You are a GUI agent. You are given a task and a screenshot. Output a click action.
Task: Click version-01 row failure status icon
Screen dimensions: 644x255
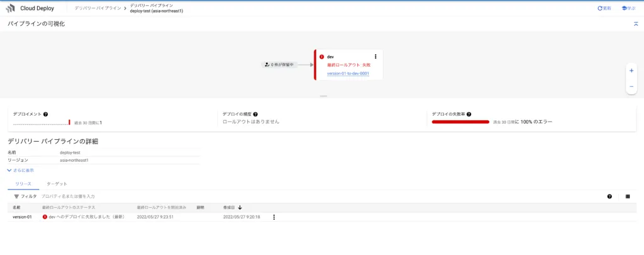point(45,217)
